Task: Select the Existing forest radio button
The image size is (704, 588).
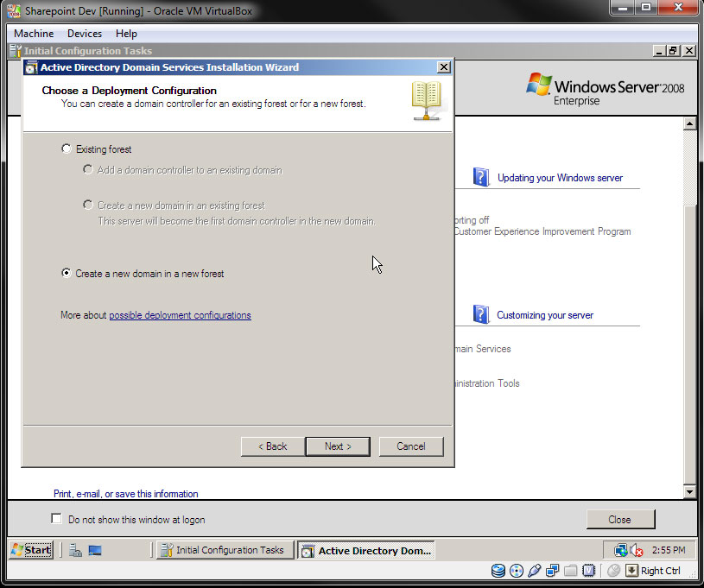Action: click(x=66, y=149)
